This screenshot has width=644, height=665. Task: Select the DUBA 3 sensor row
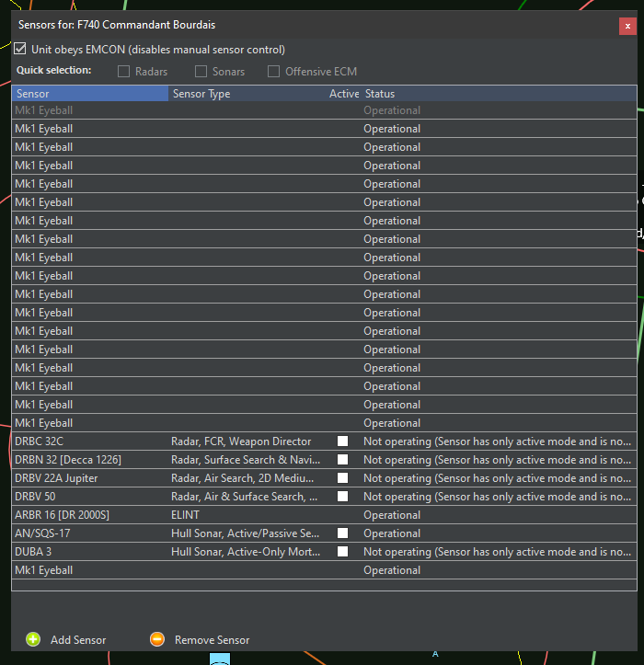(324, 551)
